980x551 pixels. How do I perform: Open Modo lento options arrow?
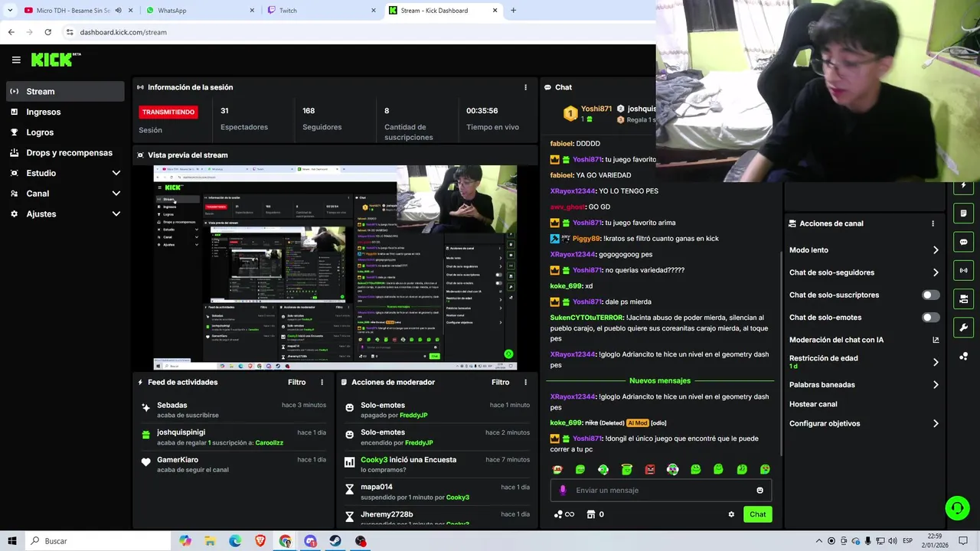point(936,250)
